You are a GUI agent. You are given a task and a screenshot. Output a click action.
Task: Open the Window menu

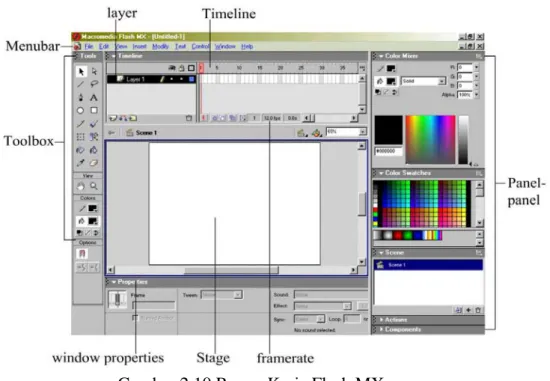point(225,46)
